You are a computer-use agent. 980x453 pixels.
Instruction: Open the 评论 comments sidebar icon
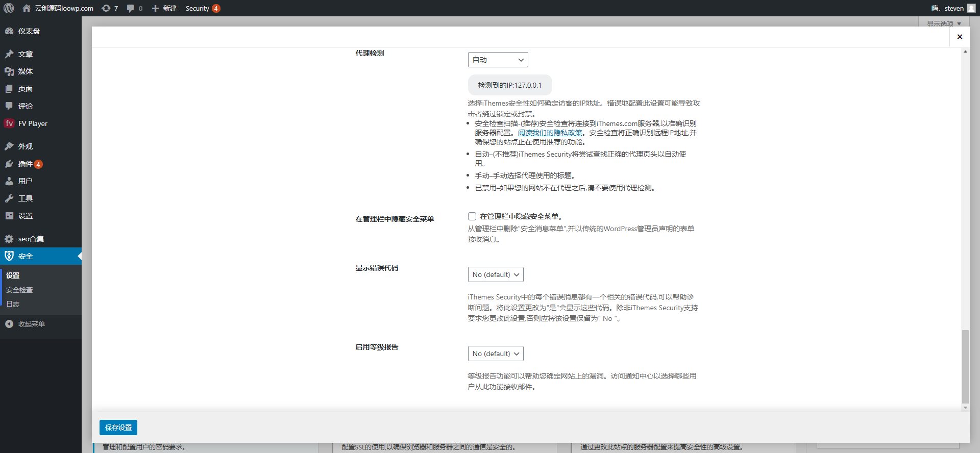click(9, 106)
